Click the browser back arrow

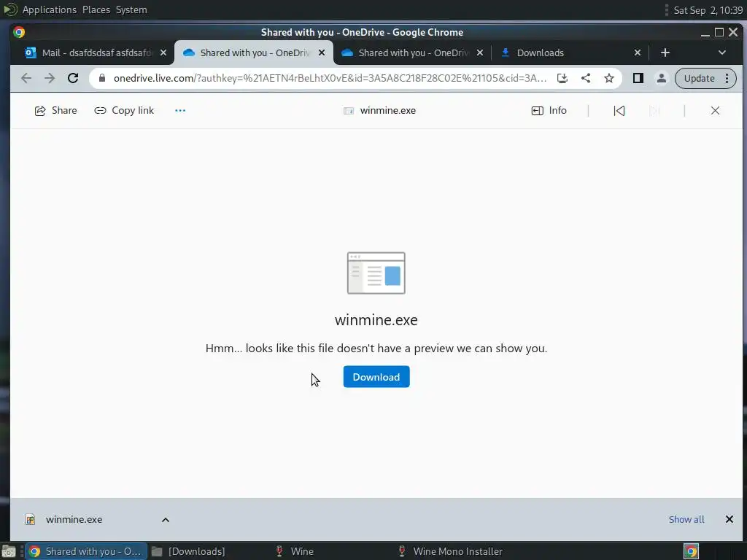click(26, 78)
